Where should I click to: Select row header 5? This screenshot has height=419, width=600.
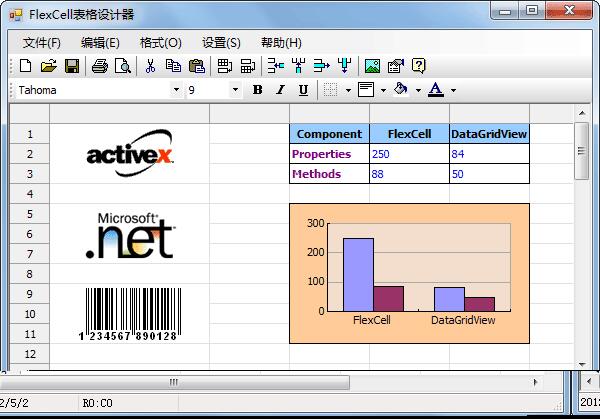coord(29,214)
